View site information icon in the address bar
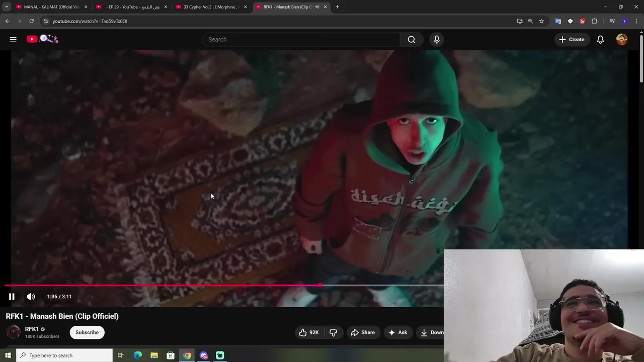This screenshot has height=362, width=644. [46, 21]
